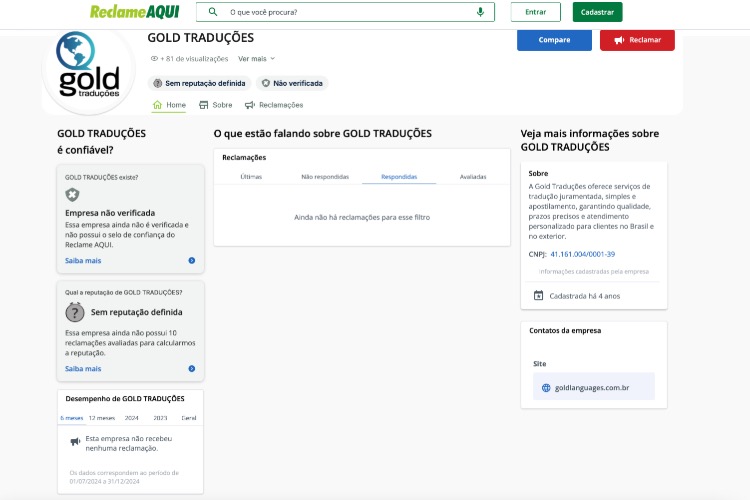This screenshot has height=500, width=750.
Task: Click the globe icon beside site link
Action: pos(546,388)
